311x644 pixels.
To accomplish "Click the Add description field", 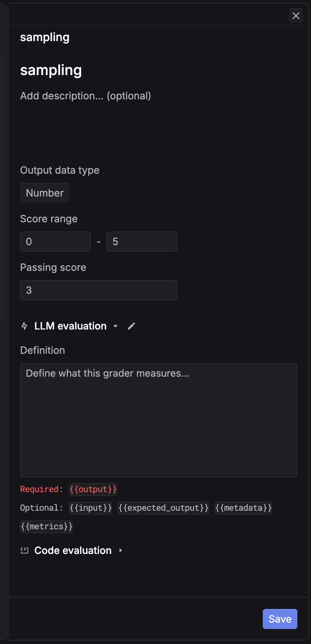I will pyautogui.click(x=86, y=96).
